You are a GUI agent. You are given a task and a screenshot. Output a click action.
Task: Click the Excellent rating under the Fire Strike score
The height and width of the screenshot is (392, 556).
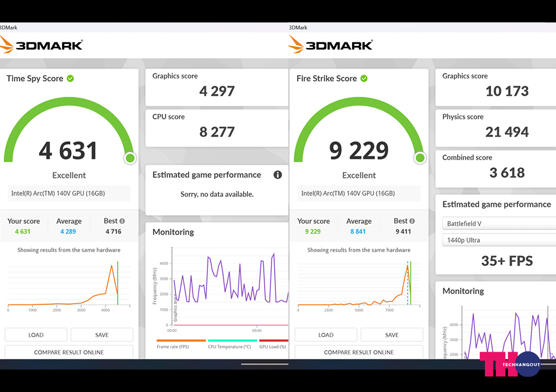(x=359, y=175)
